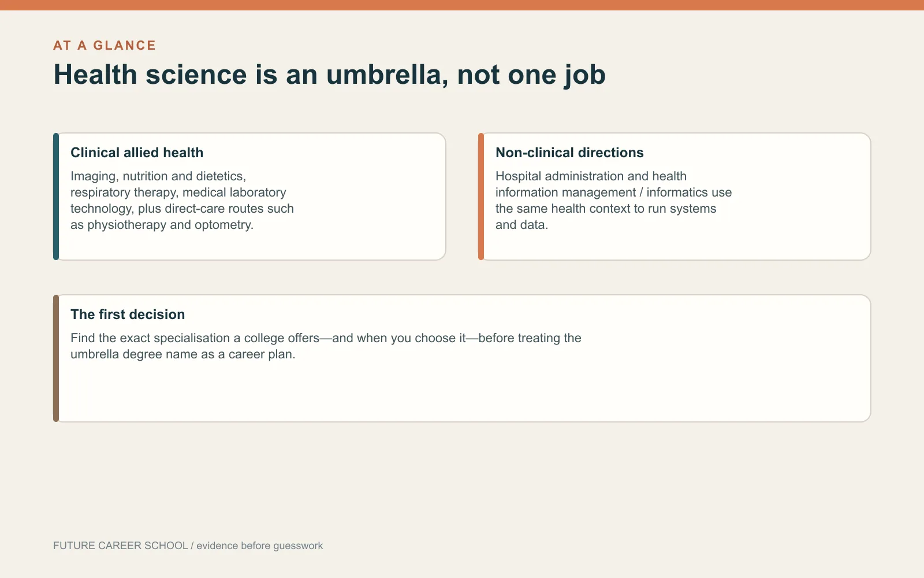924x578 pixels.
Task: Click the 'AT A GLANCE' label
Action: (x=105, y=46)
